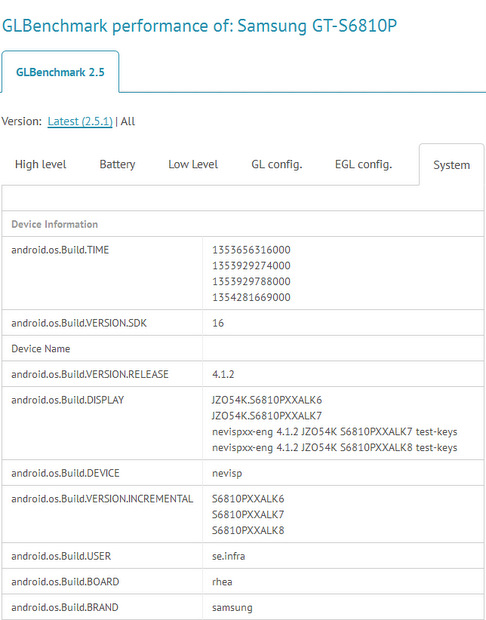The width and height of the screenshot is (486, 620).
Task: Click the Latest (2.5.1) version link
Action: click(80, 121)
